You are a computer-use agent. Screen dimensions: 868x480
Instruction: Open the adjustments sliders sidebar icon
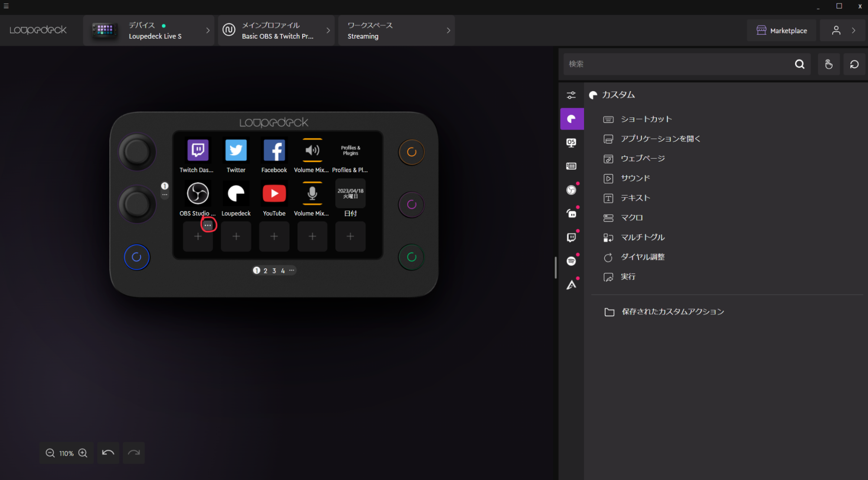tap(571, 95)
